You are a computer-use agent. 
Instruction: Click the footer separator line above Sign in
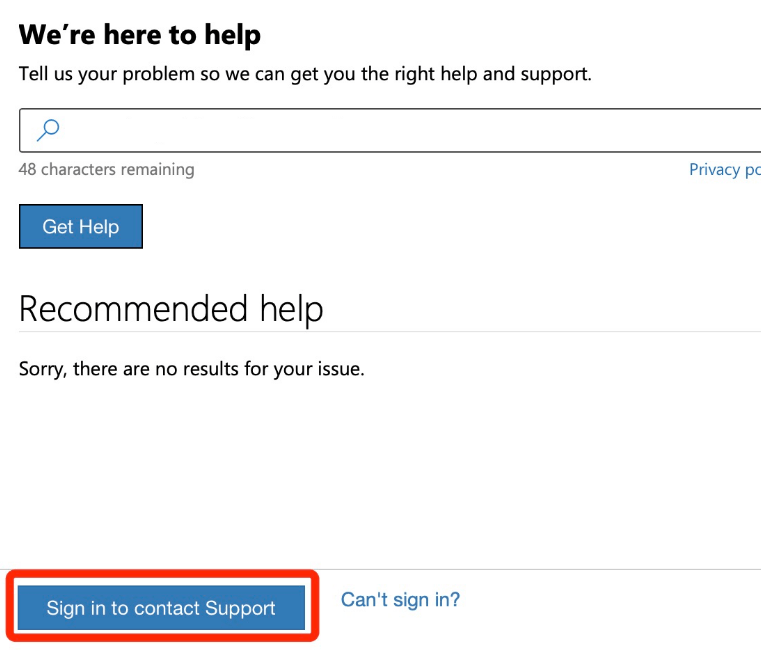click(540, 569)
